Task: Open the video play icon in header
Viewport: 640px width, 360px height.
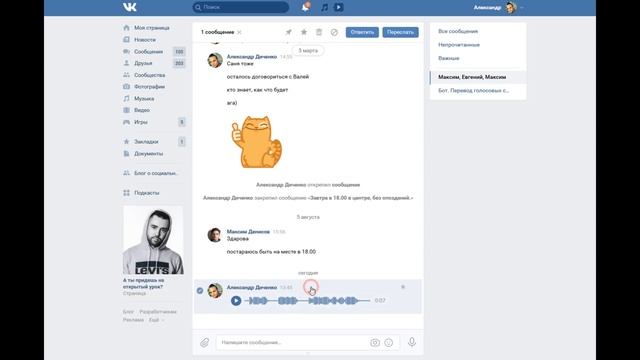Action: click(x=339, y=7)
